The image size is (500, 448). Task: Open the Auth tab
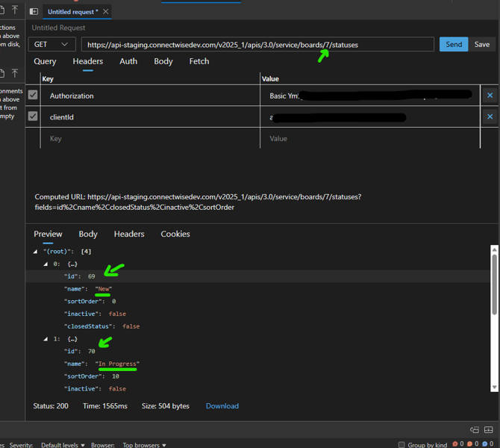128,61
